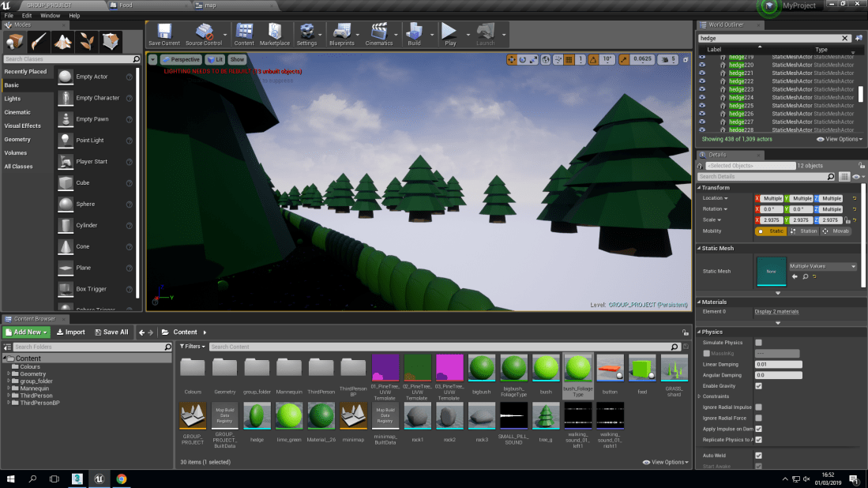Switch to Mesh Paint mode
This screenshot has height=488, width=868.
pos(37,41)
